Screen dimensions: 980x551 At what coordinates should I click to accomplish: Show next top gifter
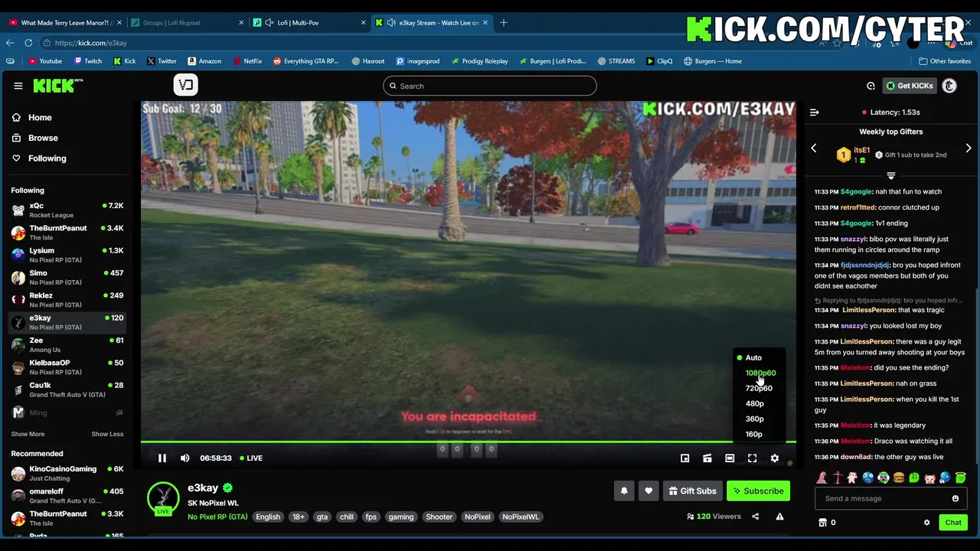click(969, 148)
